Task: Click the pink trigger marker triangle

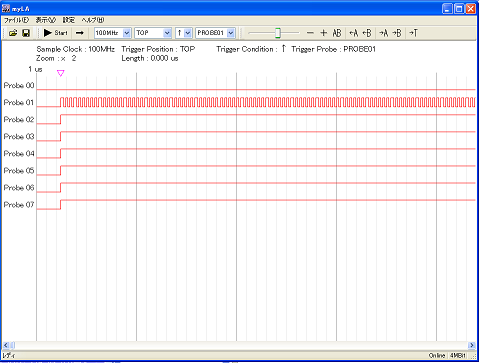Action: pyautogui.click(x=60, y=73)
